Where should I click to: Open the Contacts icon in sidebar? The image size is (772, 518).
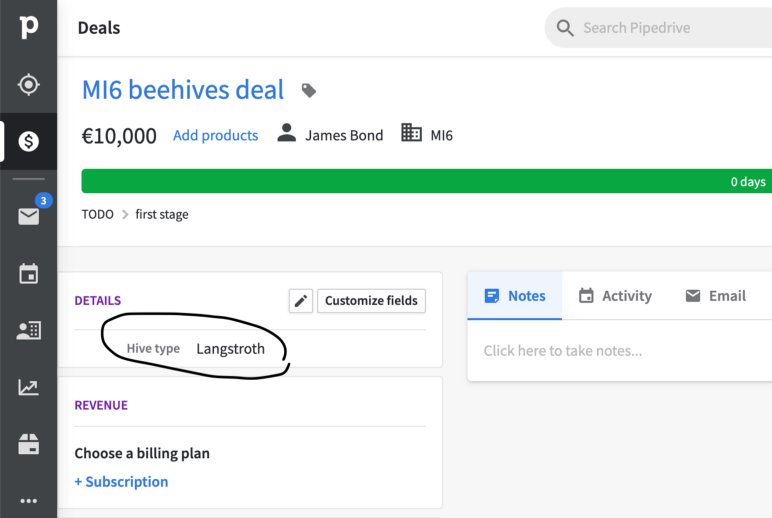click(28, 331)
